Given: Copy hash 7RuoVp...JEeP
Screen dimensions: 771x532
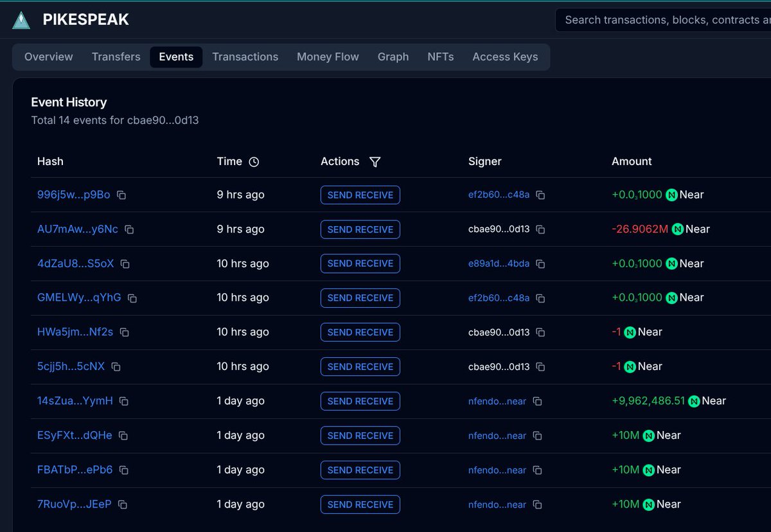Looking at the screenshot, I should pyautogui.click(x=123, y=504).
